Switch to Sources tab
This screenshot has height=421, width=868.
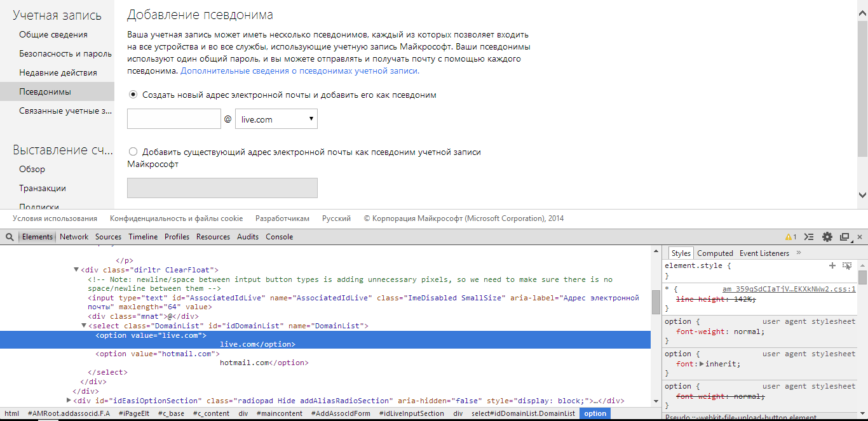pyautogui.click(x=108, y=237)
